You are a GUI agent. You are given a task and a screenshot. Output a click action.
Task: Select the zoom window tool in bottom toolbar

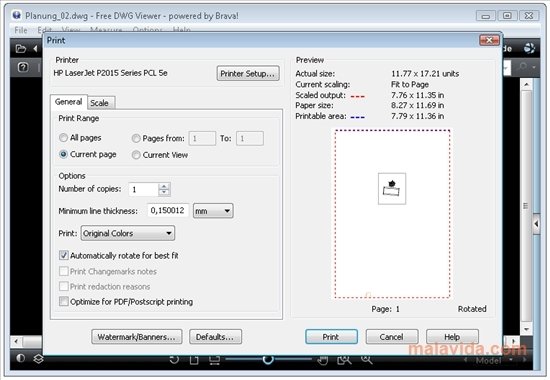(x=344, y=360)
